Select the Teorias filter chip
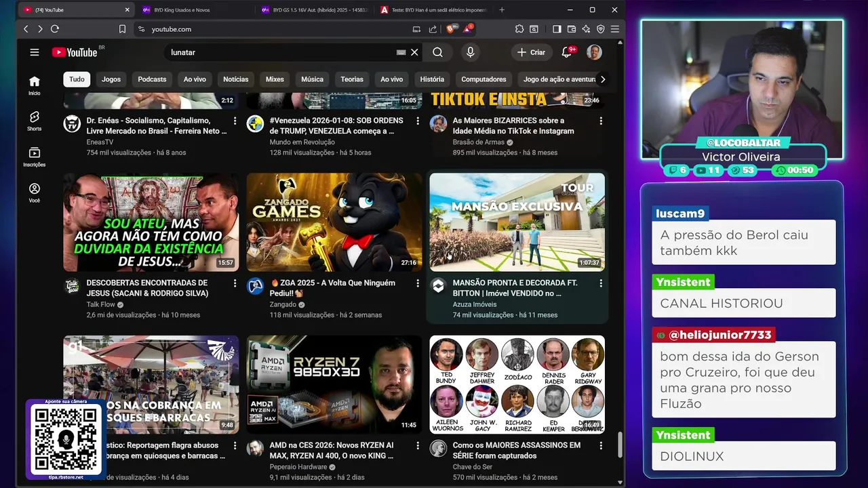This screenshot has width=868, height=488. coord(352,79)
